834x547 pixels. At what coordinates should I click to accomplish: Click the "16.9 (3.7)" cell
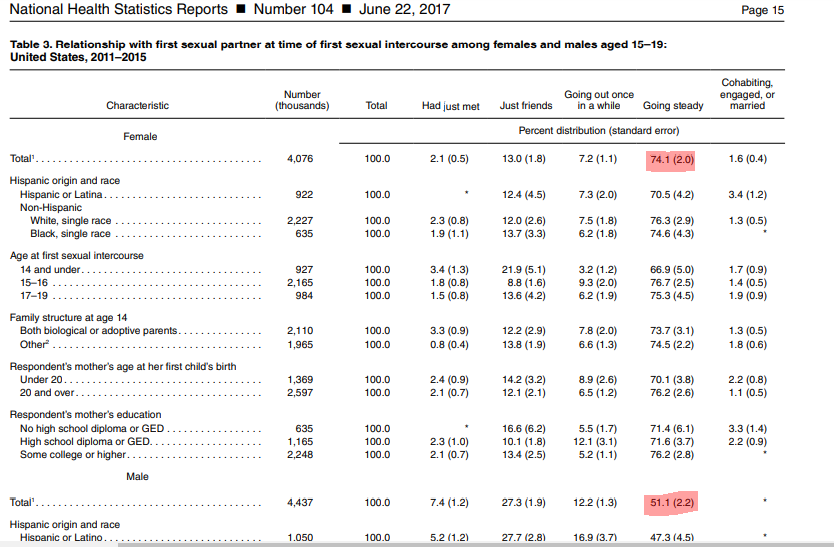(595, 537)
